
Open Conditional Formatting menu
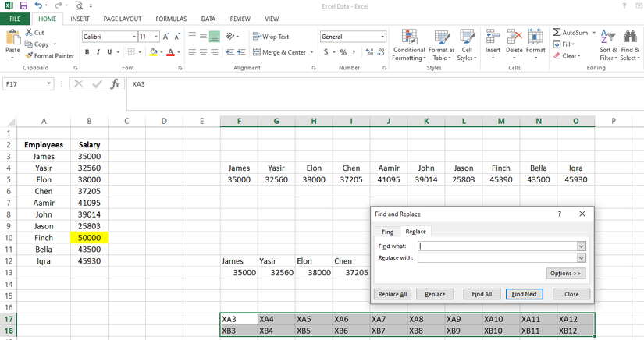click(408, 45)
